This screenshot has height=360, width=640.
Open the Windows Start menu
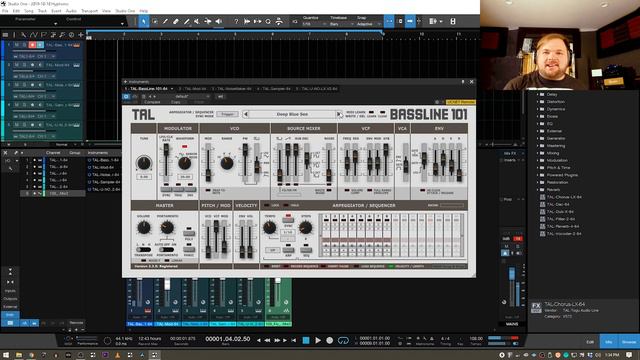6,355
